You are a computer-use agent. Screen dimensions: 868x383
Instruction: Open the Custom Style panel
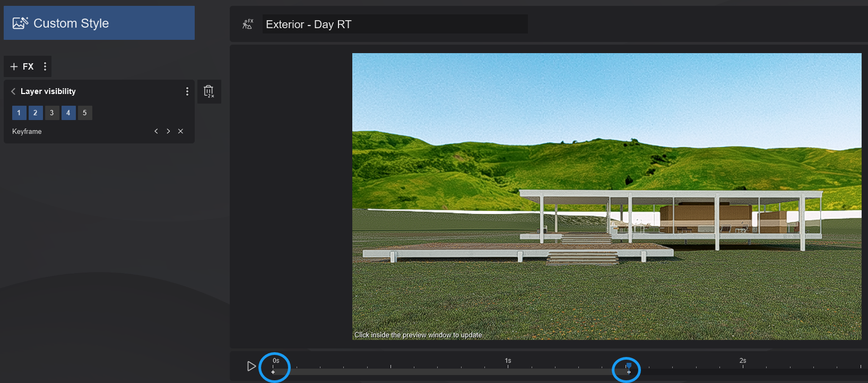[99, 23]
